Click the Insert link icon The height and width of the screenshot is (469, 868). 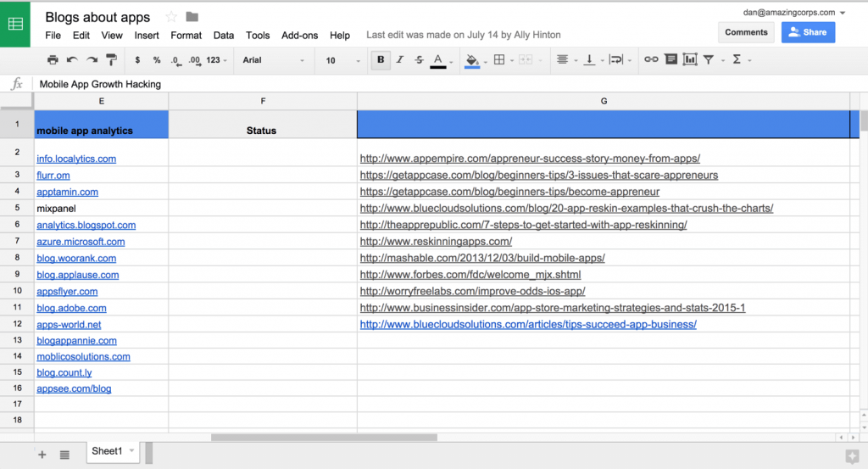[651, 59]
